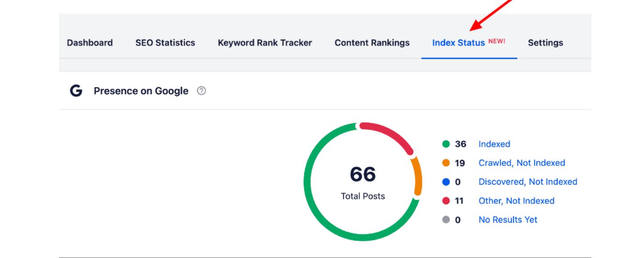The height and width of the screenshot is (258, 644).
Task: Click the blue Discovered legend dot
Action: 446,182
